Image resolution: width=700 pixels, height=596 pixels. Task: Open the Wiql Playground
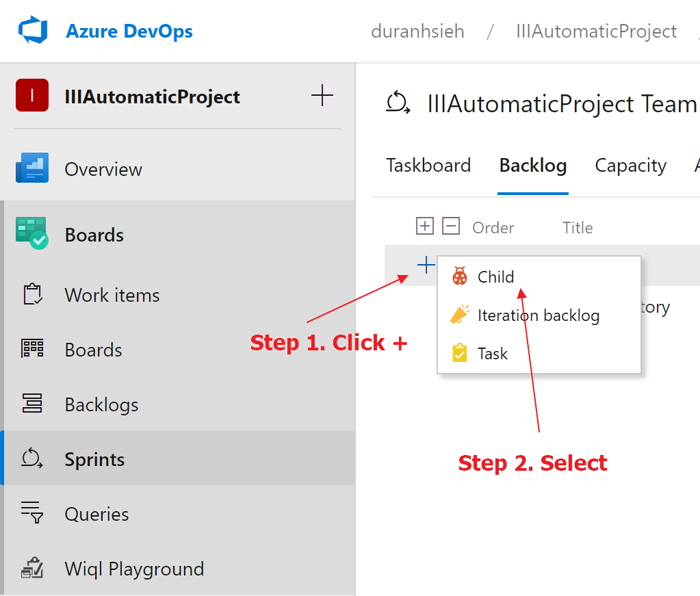click(134, 569)
